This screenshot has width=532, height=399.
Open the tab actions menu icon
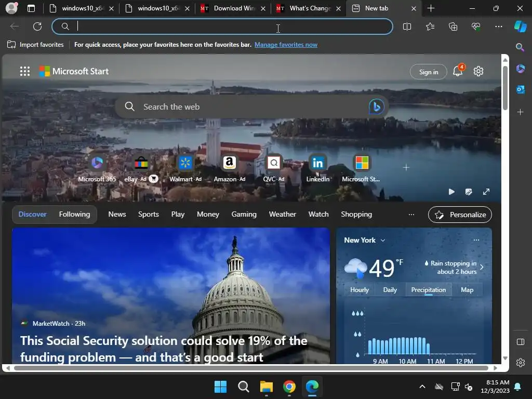point(31,8)
